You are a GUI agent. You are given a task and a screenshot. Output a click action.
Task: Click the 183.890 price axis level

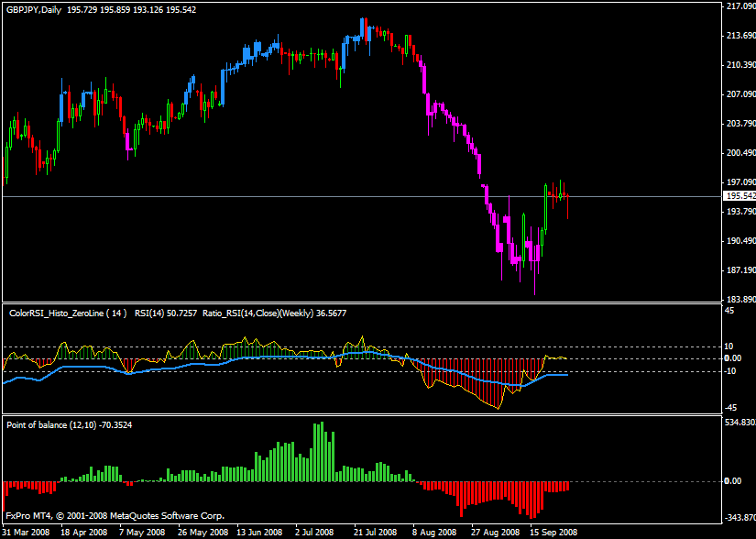click(739, 300)
